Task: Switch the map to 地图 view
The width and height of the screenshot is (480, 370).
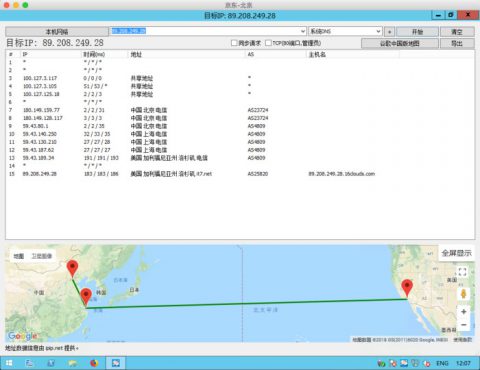Action: pos(19,256)
